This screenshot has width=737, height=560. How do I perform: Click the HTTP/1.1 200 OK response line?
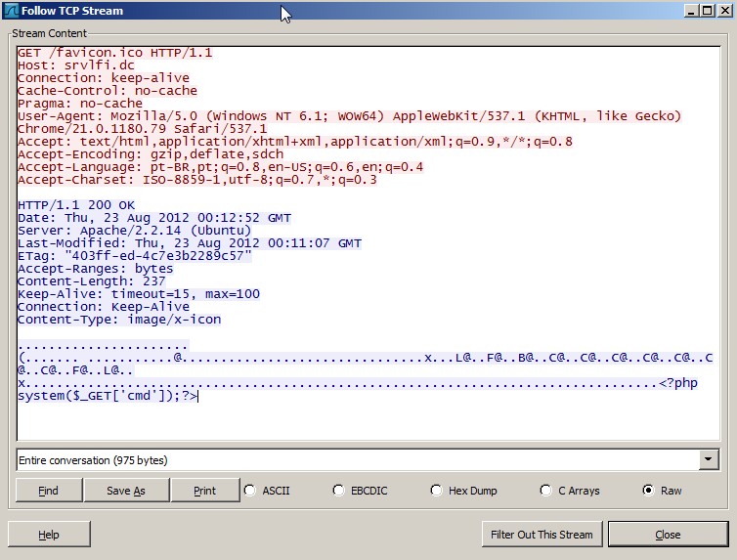(x=76, y=205)
